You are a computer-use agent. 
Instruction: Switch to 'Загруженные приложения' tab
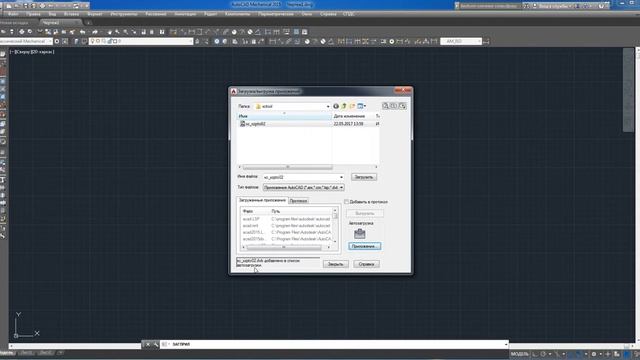[x=262, y=200]
